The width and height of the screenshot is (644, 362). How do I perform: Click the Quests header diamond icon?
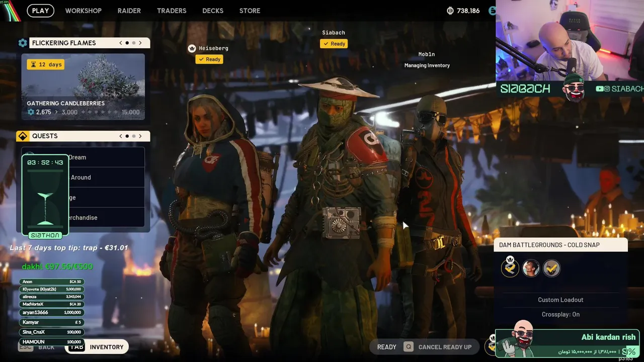point(23,136)
